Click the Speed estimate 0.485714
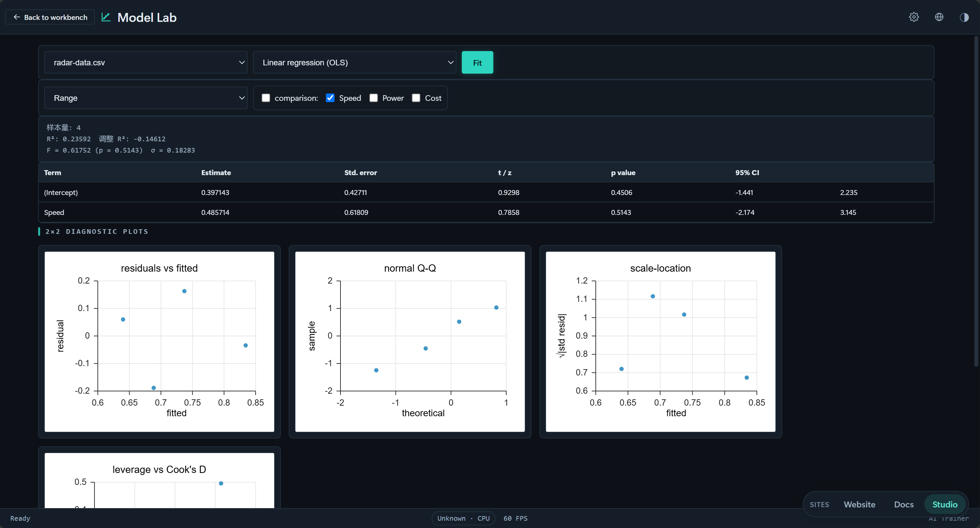Screen dimensions: 980x528 215,212
